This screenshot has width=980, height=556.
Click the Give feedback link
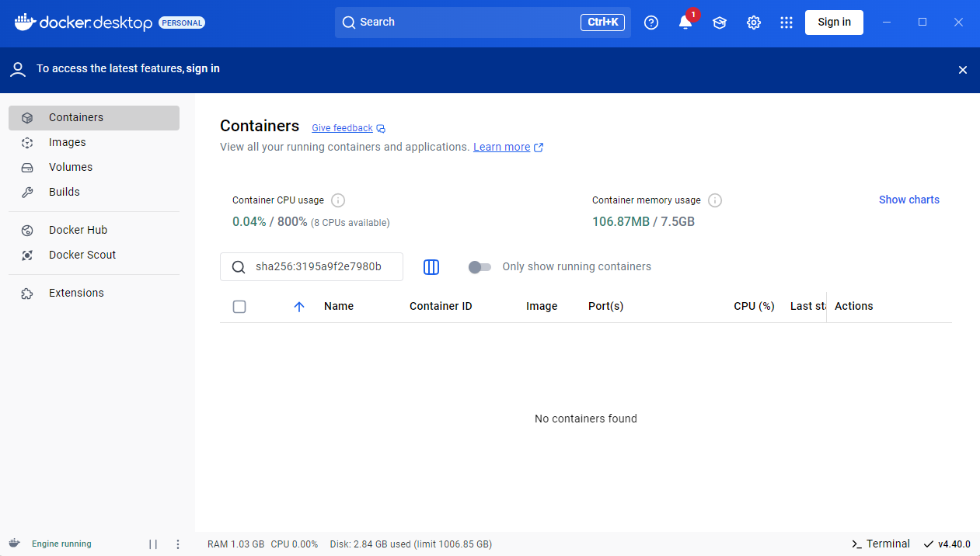pyautogui.click(x=348, y=128)
